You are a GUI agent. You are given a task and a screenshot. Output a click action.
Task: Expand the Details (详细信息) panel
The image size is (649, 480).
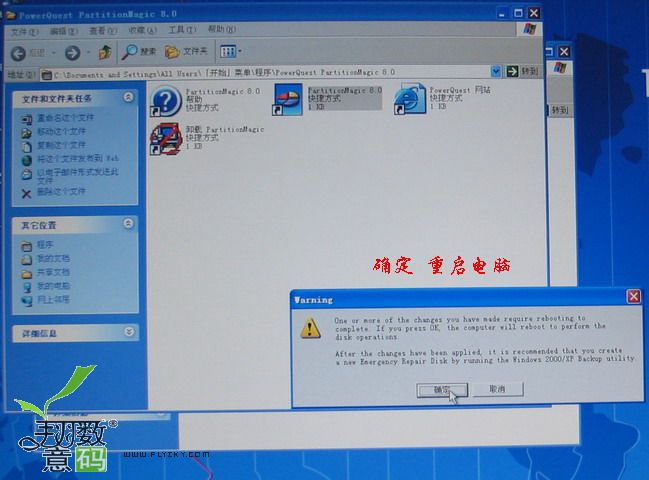click(x=129, y=332)
